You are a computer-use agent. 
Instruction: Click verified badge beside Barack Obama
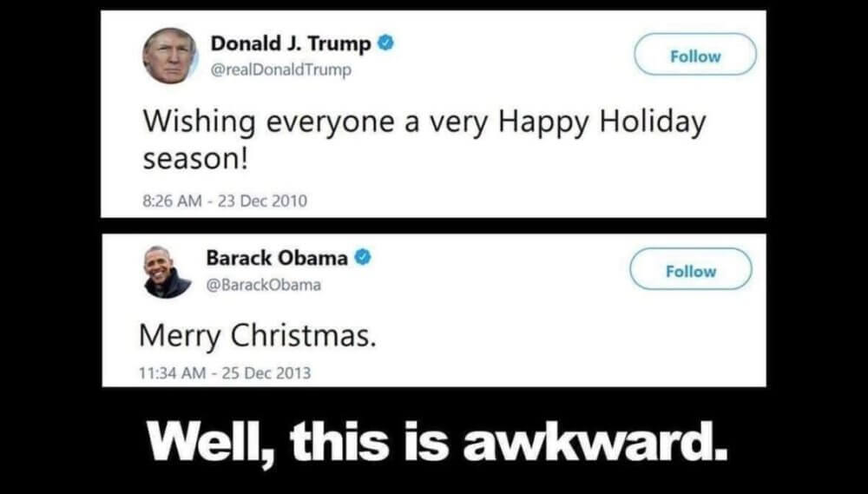(x=363, y=257)
